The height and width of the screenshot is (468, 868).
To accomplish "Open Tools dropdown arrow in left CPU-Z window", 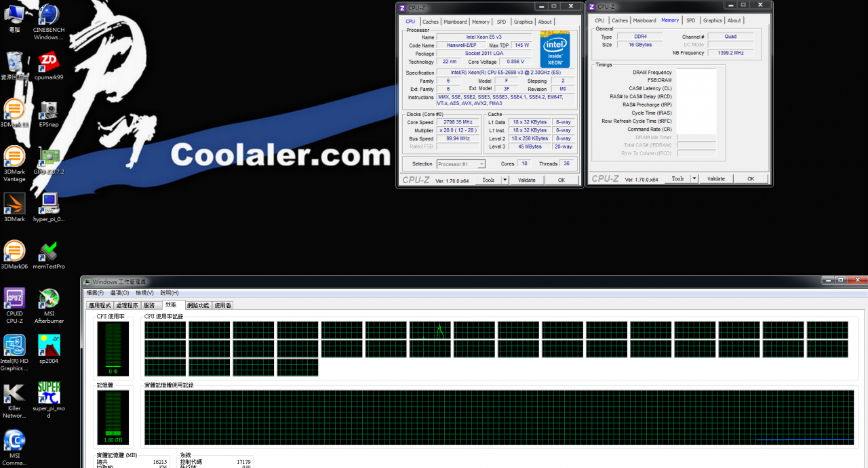I will (505, 180).
